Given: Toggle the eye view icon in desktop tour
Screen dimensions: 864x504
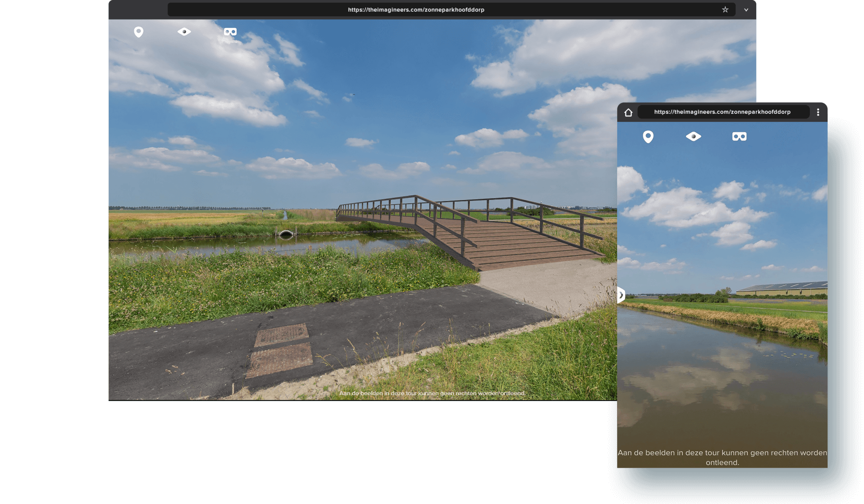Looking at the screenshot, I should pyautogui.click(x=184, y=32).
